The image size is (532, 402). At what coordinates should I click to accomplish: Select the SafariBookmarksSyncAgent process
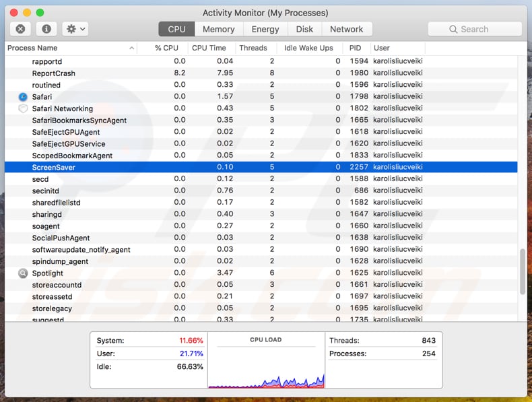tap(79, 121)
